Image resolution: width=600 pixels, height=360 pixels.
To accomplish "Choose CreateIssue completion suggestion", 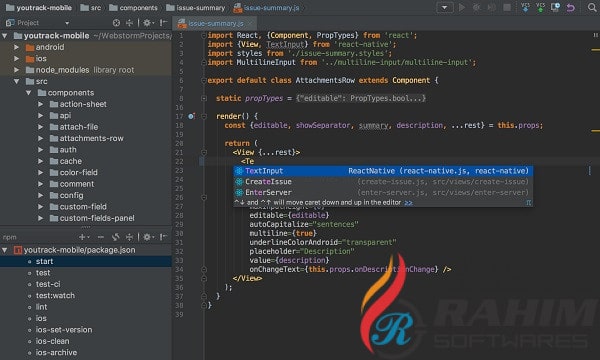I will coord(383,182).
